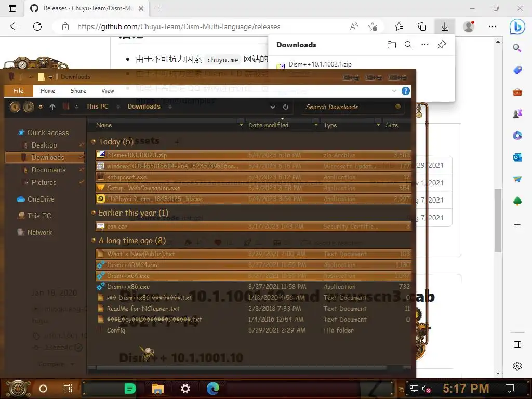Expand Explorer ribbon chevron
532x399 pixels.
[x=394, y=91]
